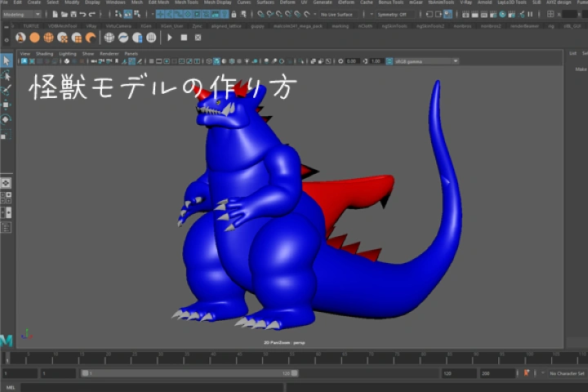Viewport: 588px width, 392px height.
Task: Open the viewport Lighting menu
Action: pyautogui.click(x=68, y=54)
